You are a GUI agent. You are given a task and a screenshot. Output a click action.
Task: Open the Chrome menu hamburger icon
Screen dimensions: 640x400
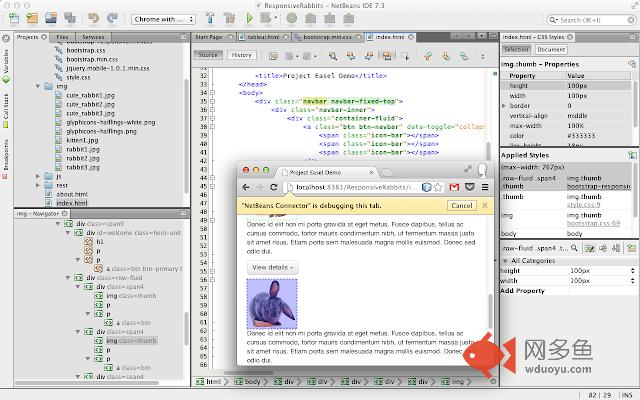click(485, 187)
